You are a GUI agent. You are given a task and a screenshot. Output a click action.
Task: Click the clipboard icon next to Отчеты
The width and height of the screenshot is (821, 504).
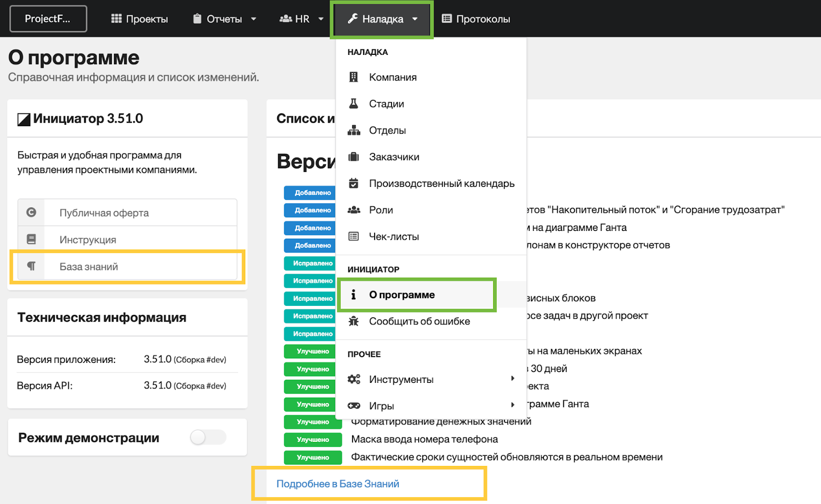pos(197,19)
